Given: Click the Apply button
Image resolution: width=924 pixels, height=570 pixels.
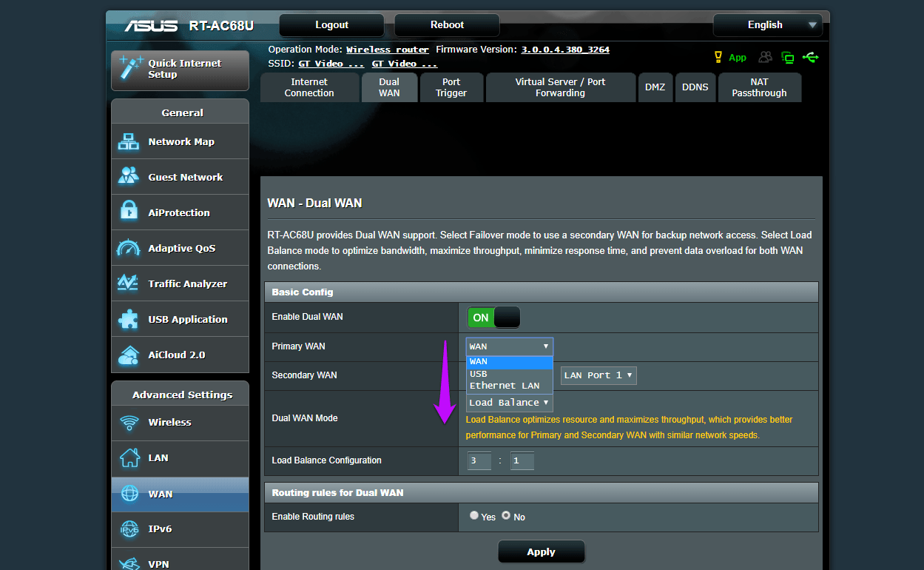Looking at the screenshot, I should pos(542,552).
